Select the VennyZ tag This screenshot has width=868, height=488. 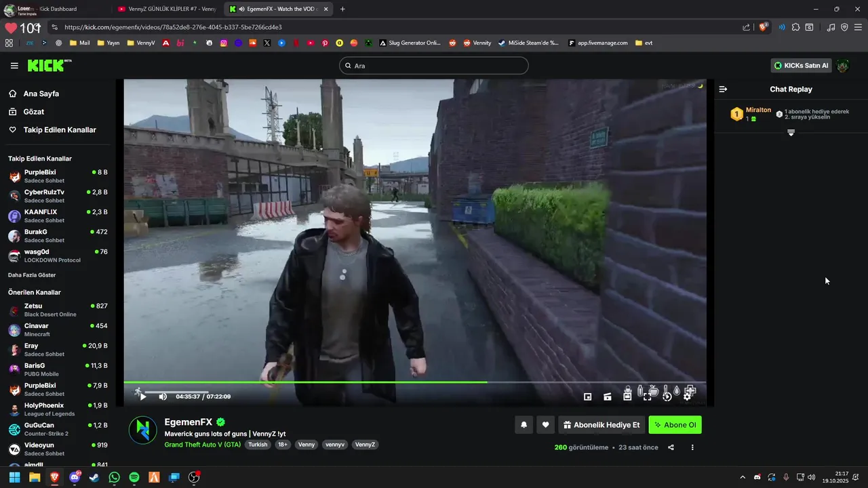[x=365, y=445]
